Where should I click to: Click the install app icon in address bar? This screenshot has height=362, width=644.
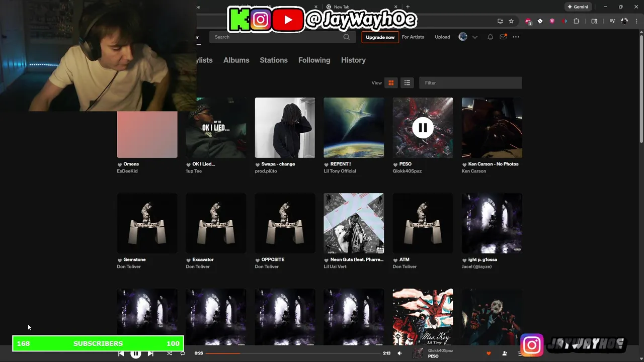(500, 21)
